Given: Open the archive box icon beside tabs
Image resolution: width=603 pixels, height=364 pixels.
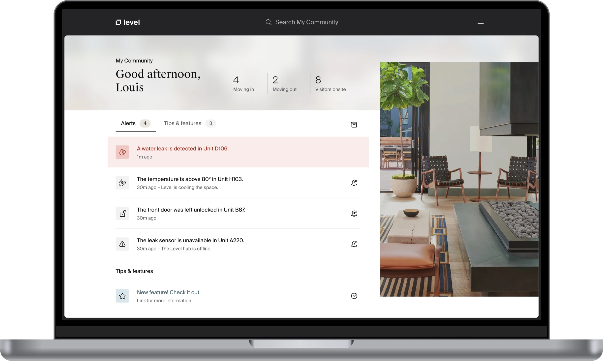Looking at the screenshot, I should [354, 125].
